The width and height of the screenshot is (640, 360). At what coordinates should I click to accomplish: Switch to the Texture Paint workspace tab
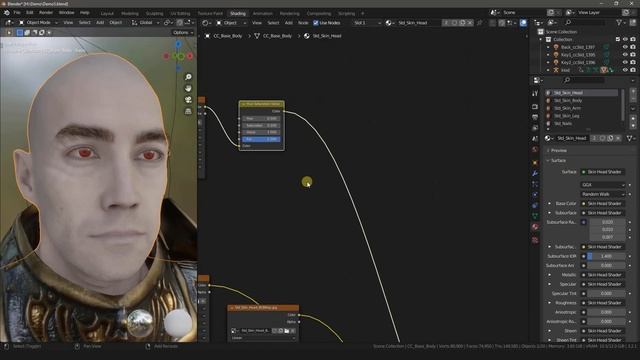click(210, 13)
